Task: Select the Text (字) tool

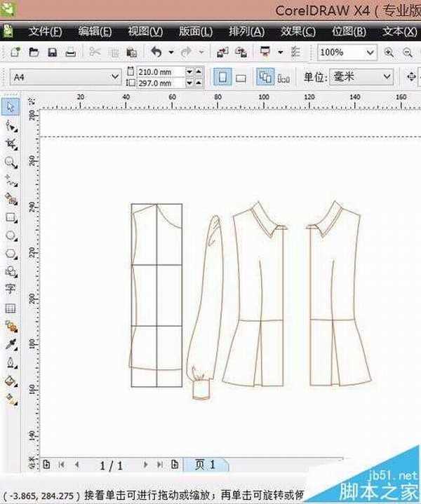Action: tap(11, 288)
